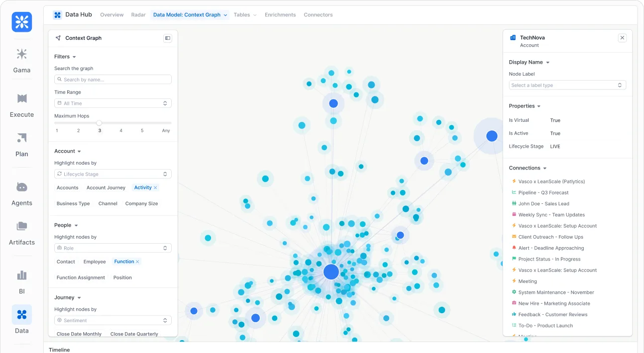Screen dimensions: 644x353
Task: Collapse the Connections section
Action: pos(545,168)
